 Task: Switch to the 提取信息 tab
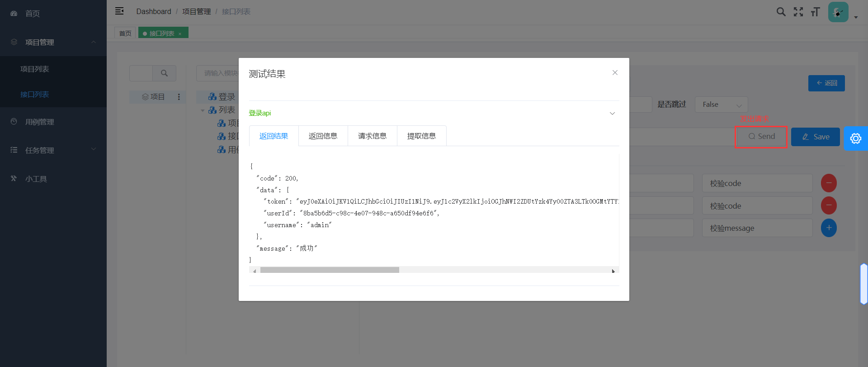point(421,136)
